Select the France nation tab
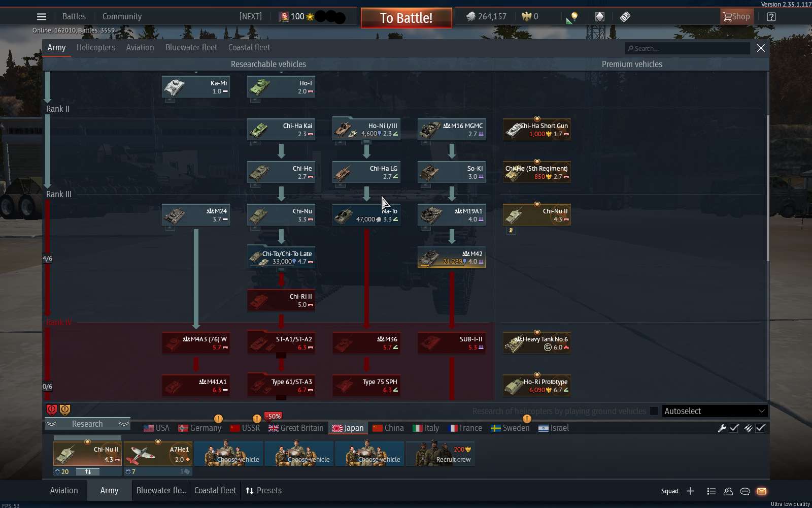 [465, 428]
